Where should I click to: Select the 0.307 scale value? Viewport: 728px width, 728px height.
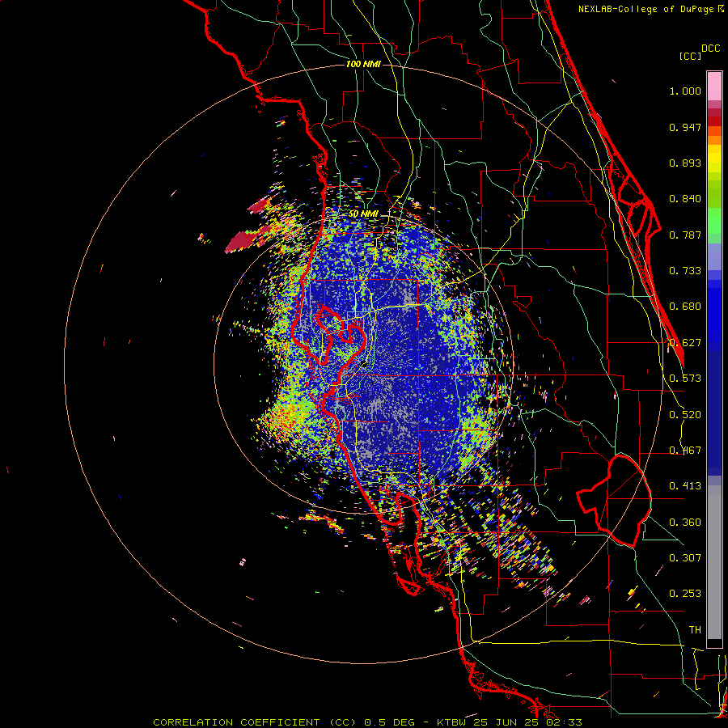pos(685,558)
